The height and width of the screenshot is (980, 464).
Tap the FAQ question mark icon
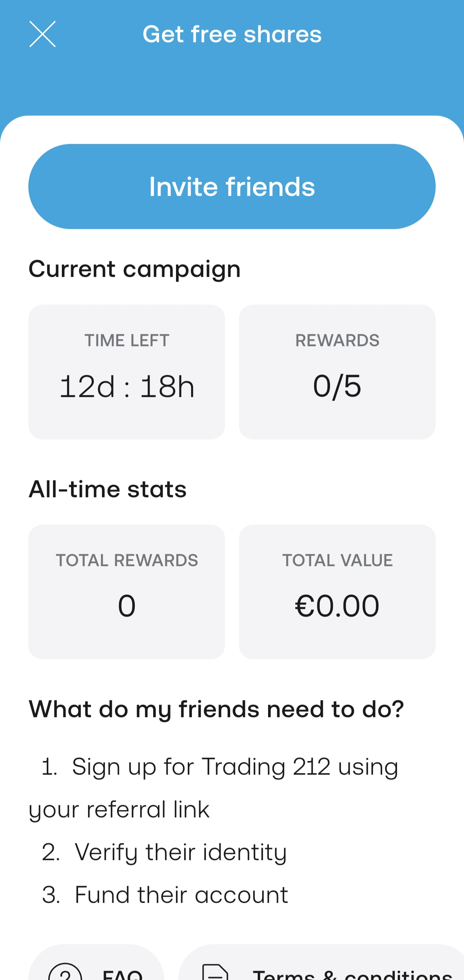click(x=65, y=973)
